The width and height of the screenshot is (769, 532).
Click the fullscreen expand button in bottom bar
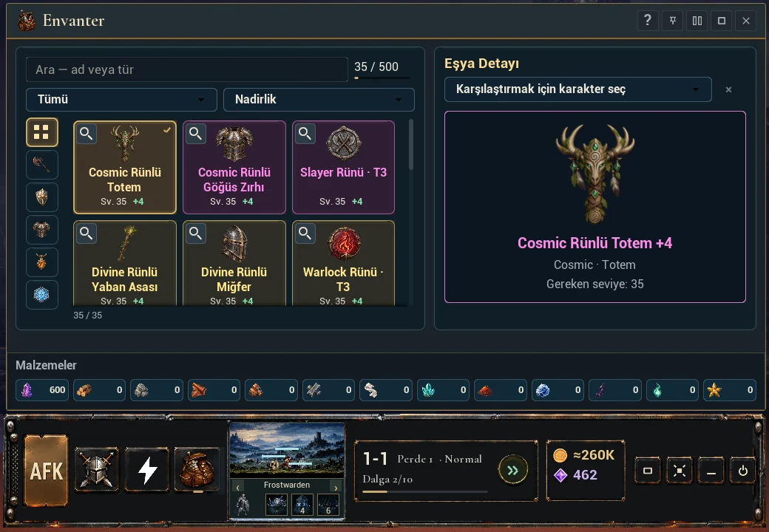(680, 471)
